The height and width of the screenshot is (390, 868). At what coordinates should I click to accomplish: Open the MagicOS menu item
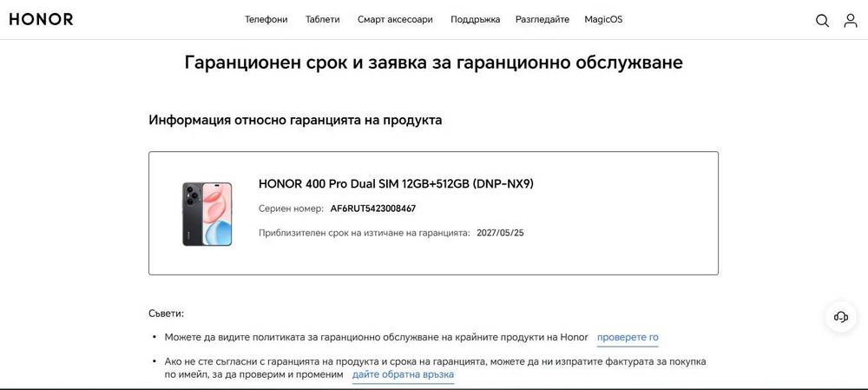tap(603, 19)
